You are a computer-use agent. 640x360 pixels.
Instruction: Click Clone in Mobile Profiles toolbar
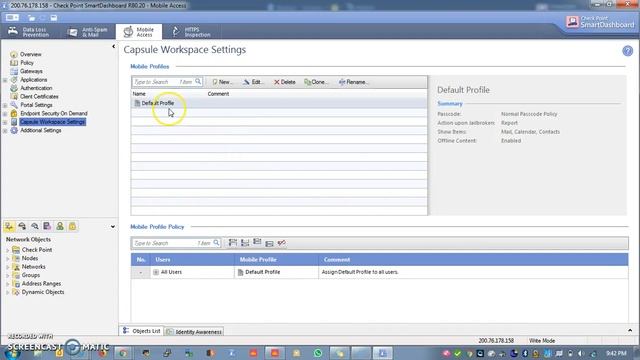pos(316,82)
